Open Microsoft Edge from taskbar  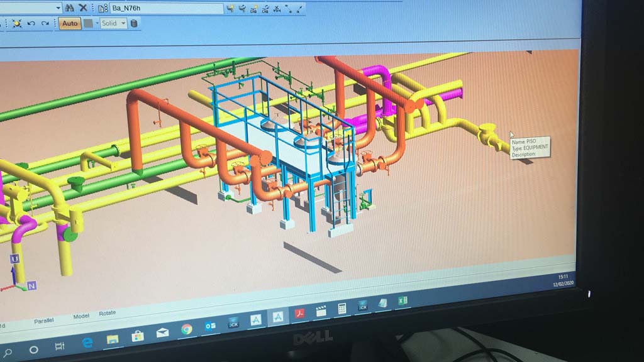(x=87, y=343)
